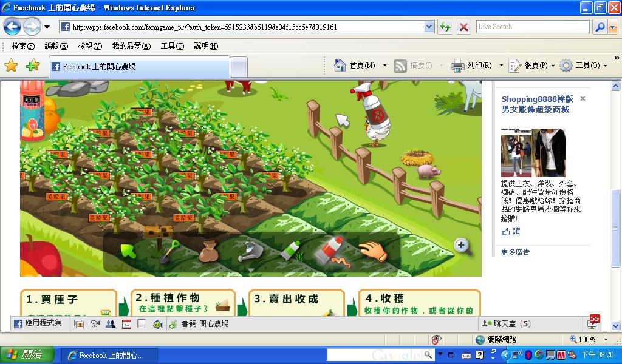The width and height of the screenshot is (622, 364).
Task: Click the browser Forward arrow button
Action: (x=32, y=27)
